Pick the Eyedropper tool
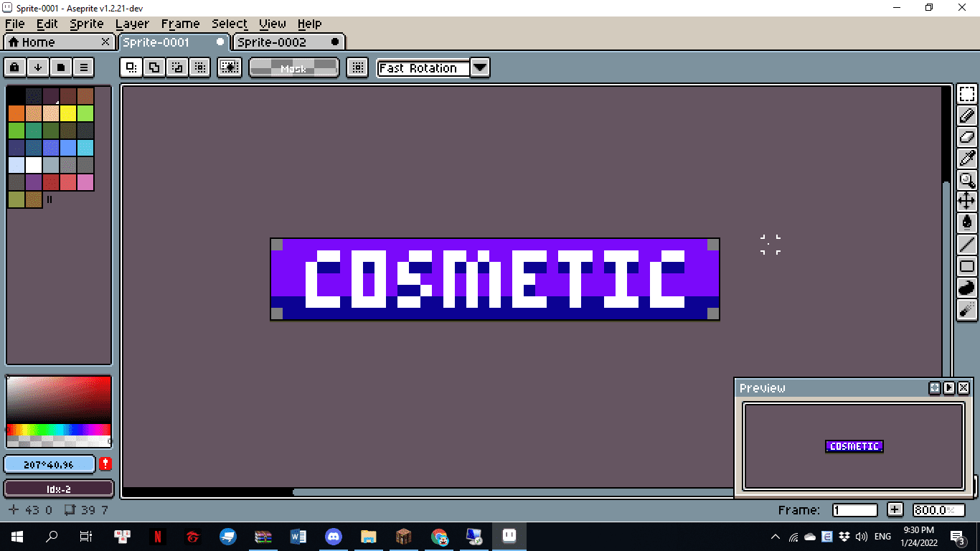The height and width of the screenshot is (551, 980). [967, 158]
